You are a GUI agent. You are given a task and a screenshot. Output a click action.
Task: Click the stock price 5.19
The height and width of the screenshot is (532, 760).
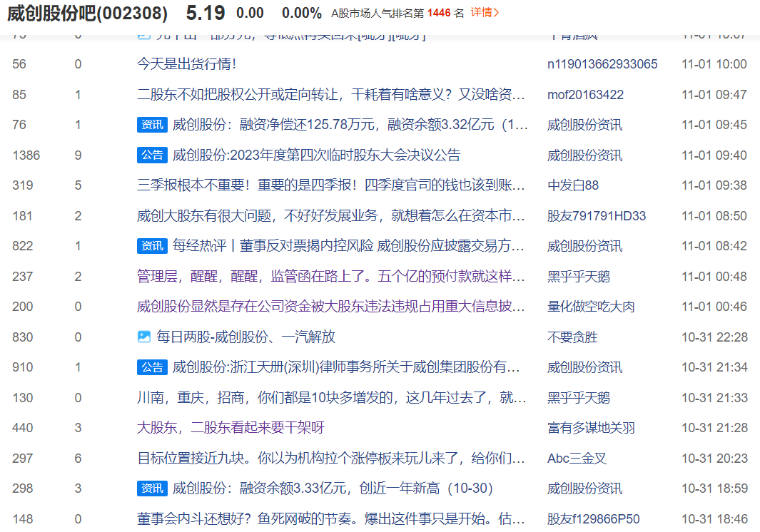tap(206, 13)
